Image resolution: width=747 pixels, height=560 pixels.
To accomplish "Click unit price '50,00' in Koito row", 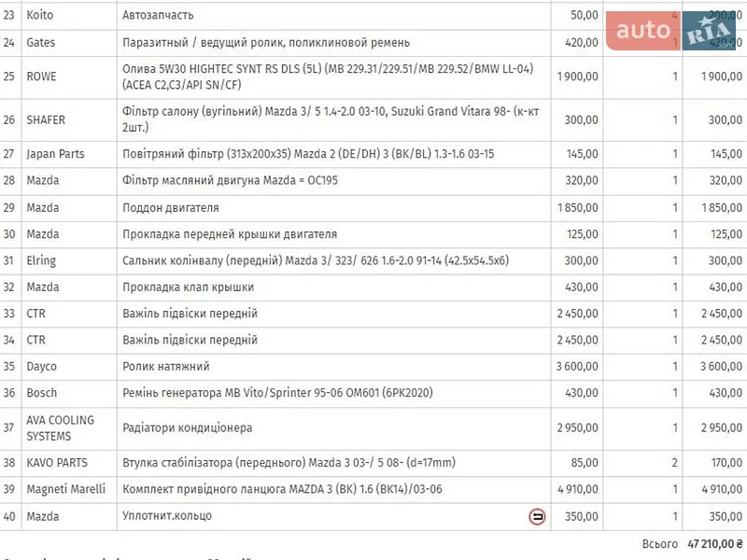I will click(x=585, y=15).
